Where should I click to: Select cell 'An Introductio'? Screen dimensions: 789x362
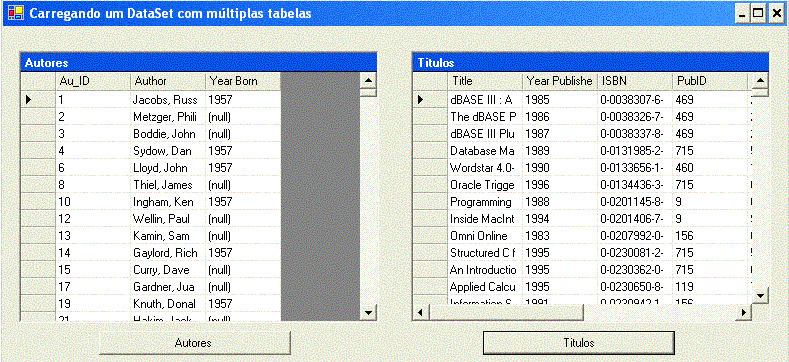pyautogui.click(x=485, y=270)
